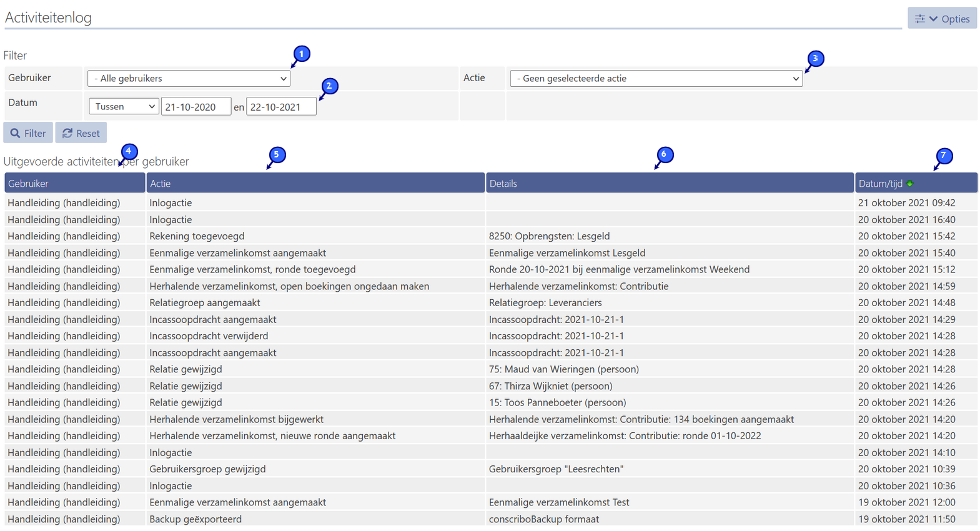Open the Alle gebruikers dropdown

click(189, 79)
